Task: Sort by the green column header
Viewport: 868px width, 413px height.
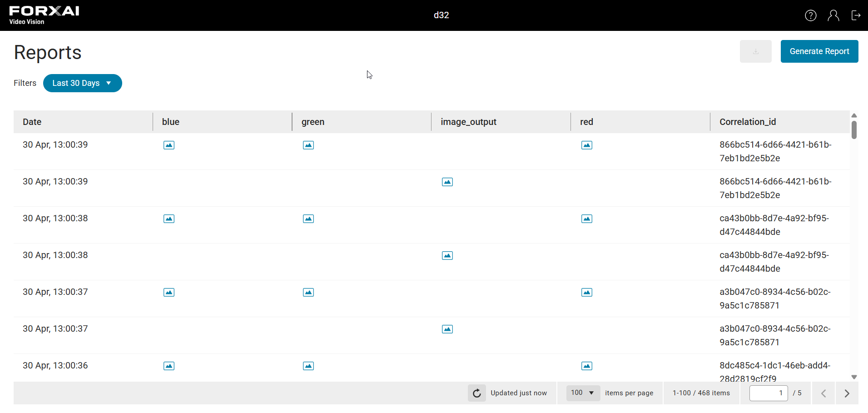Action: 362,122
